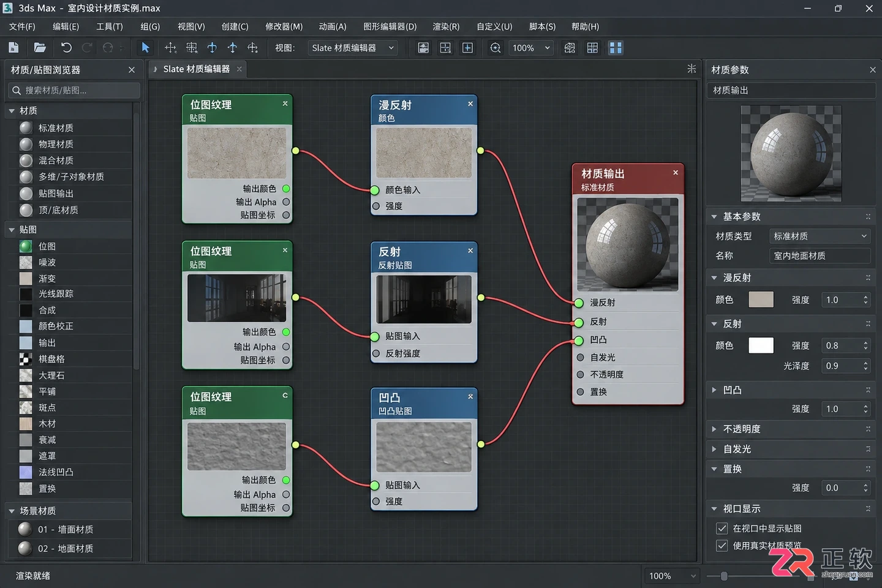Close the 材质参数 panel

[873, 70]
